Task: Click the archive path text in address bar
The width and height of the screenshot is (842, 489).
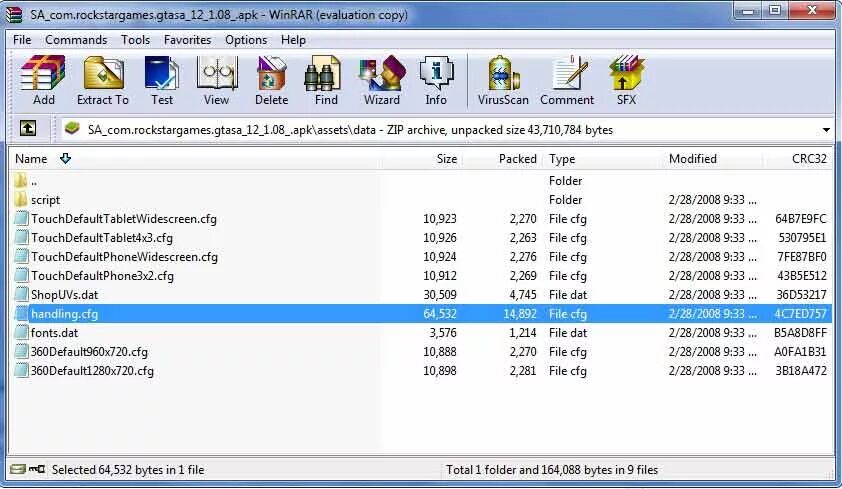Action: (x=350, y=130)
